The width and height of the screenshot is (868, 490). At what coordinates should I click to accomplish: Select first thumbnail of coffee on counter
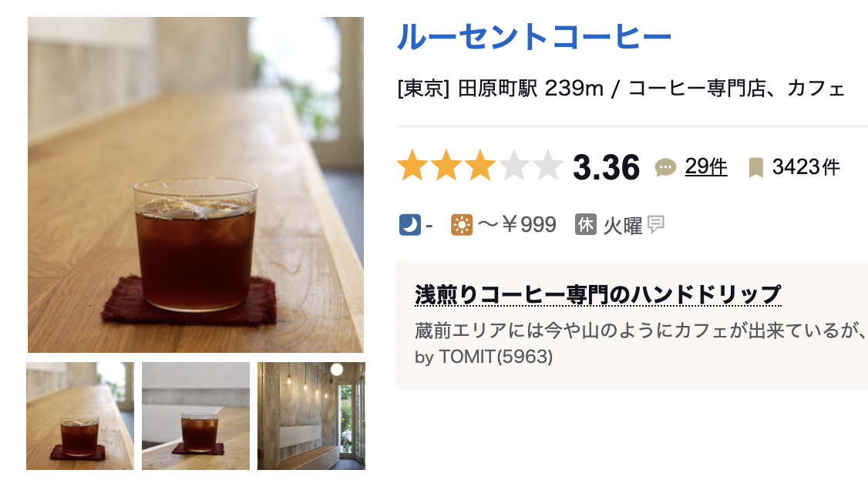pos(80,416)
